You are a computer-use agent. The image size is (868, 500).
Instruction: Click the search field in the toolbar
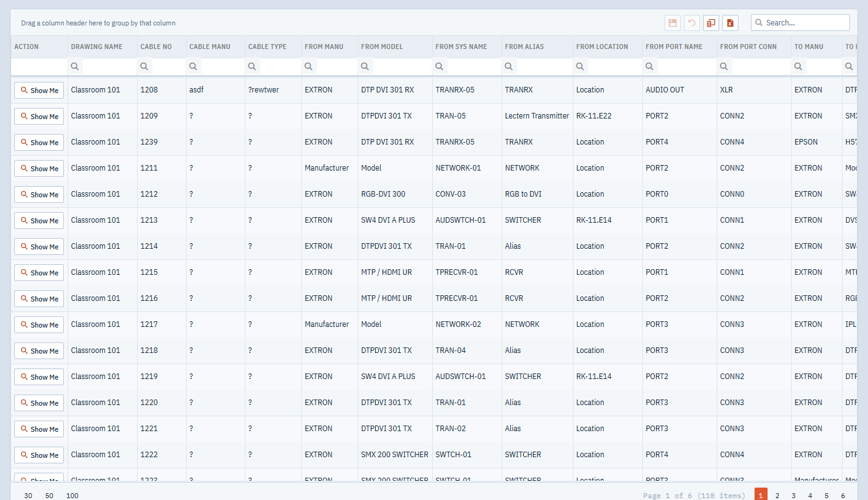(800, 23)
